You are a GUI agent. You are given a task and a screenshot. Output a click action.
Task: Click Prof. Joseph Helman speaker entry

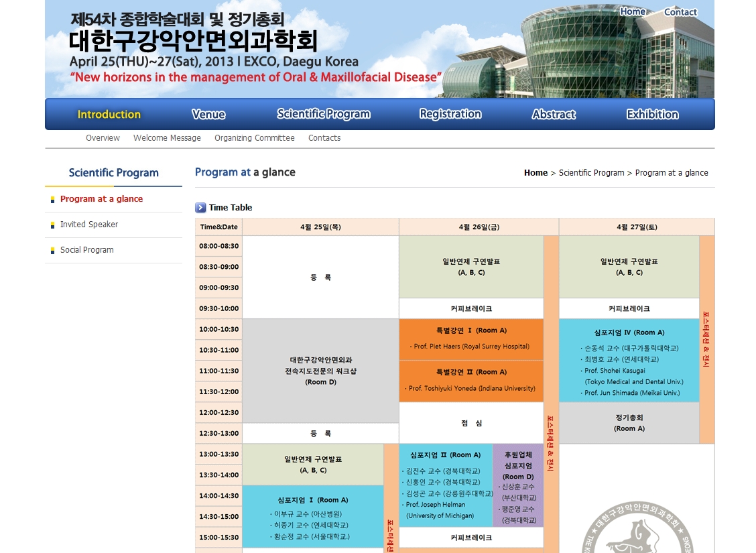(438, 510)
